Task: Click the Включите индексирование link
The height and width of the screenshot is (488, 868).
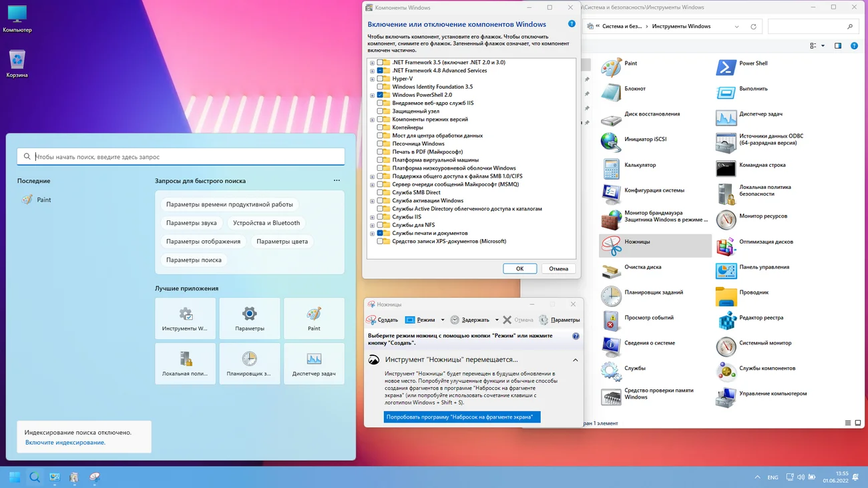Action: point(65,443)
